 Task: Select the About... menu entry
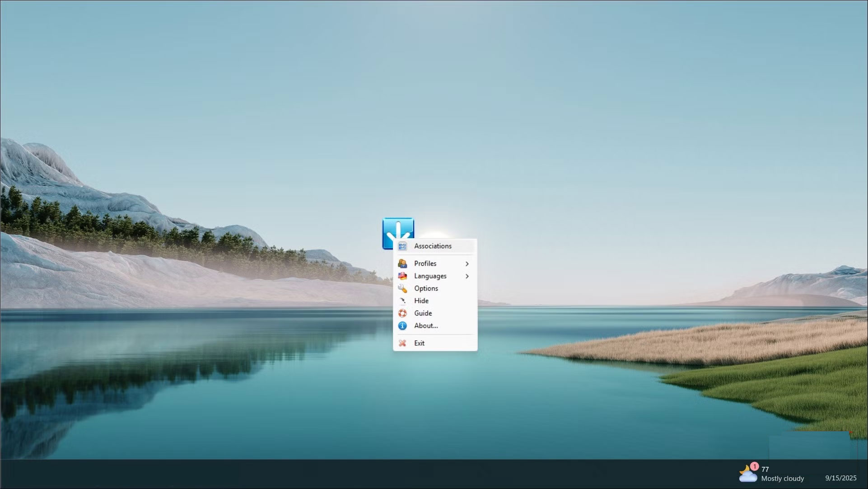coord(425,326)
